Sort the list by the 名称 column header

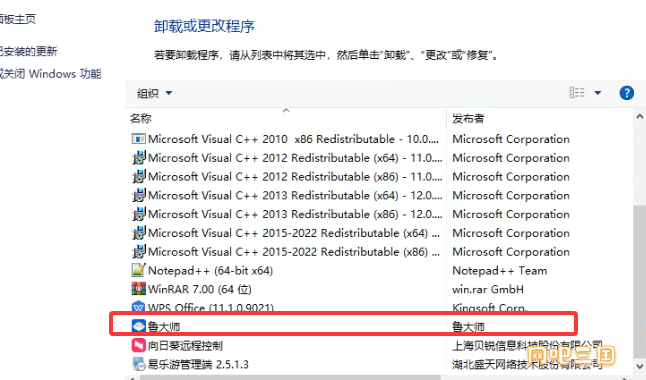[140, 119]
